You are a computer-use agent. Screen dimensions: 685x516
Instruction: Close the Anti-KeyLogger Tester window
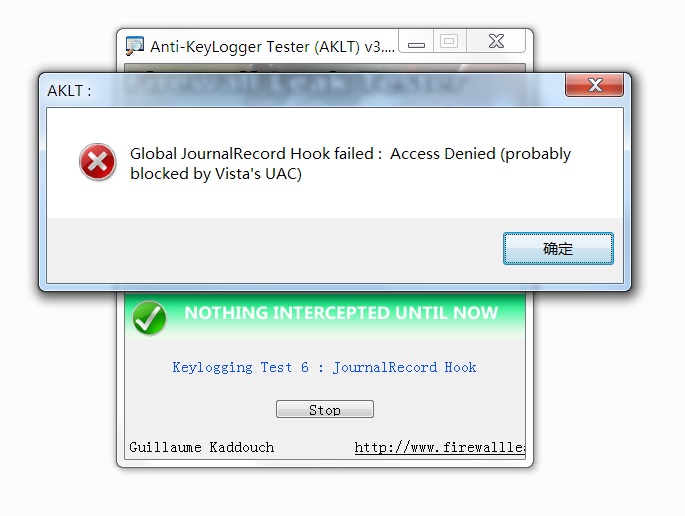(x=496, y=42)
